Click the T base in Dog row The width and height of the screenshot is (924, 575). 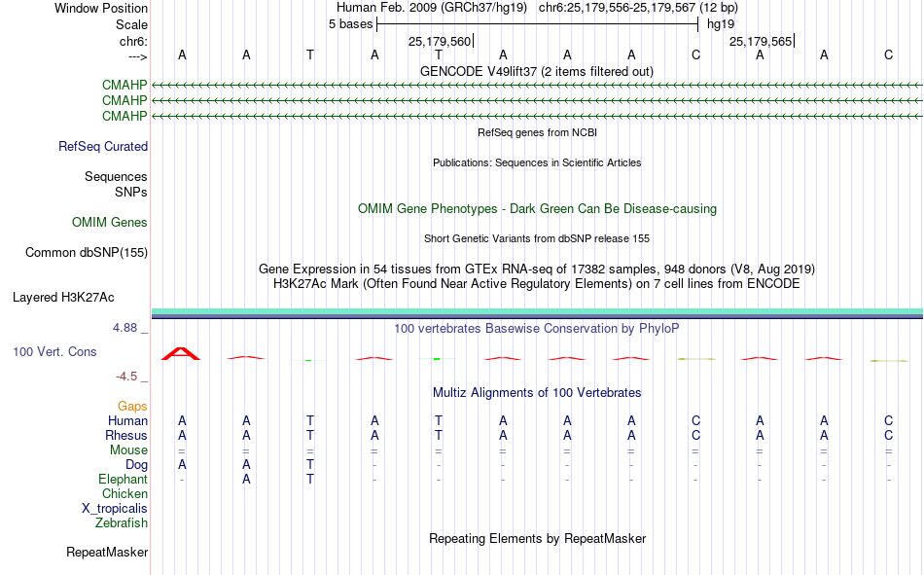click(310, 465)
